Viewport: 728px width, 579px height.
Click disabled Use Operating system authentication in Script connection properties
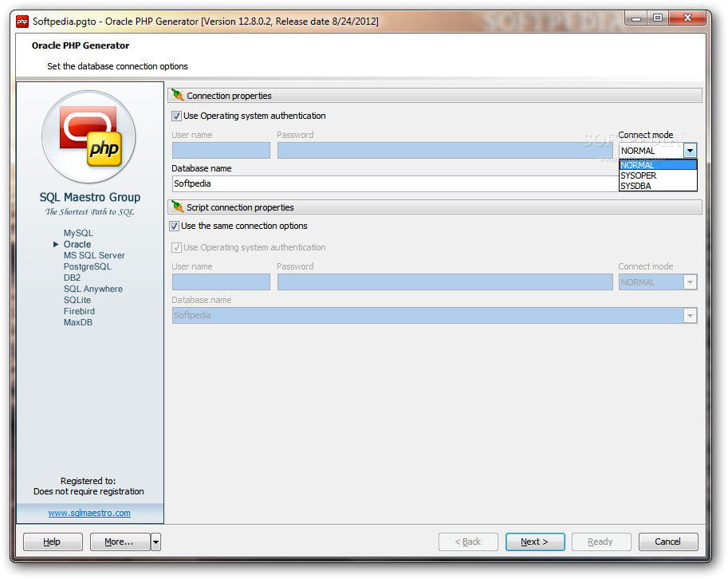(x=176, y=247)
